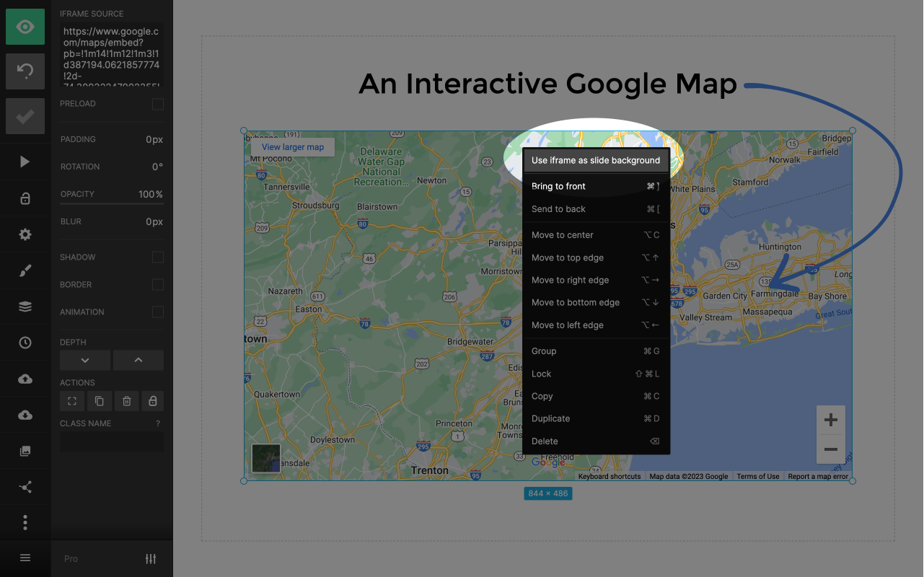This screenshot has width=924, height=577.
Task: Select the paint brush styling tool
Action: (25, 270)
